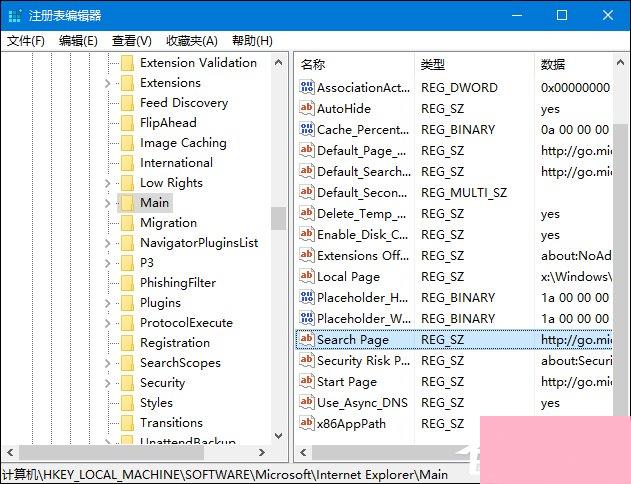Click the REG_MULTI_SZ type cell
Screen dimensions: 631x484
(464, 193)
